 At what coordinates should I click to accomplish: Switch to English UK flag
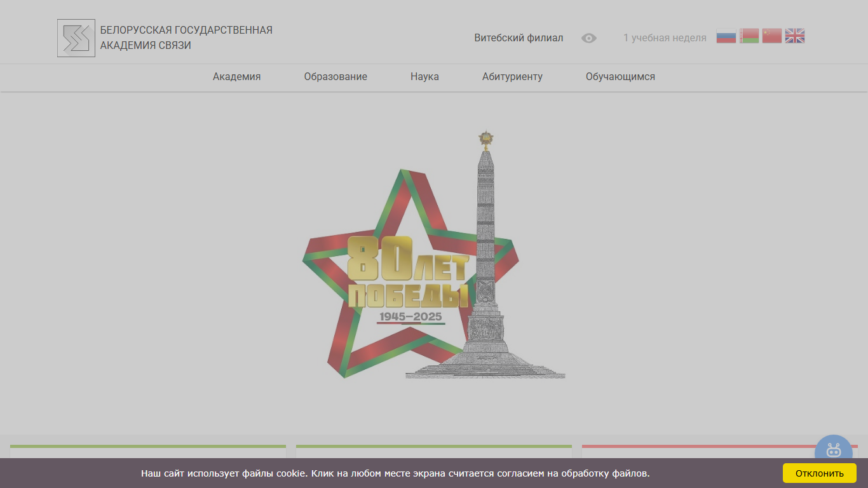click(795, 36)
